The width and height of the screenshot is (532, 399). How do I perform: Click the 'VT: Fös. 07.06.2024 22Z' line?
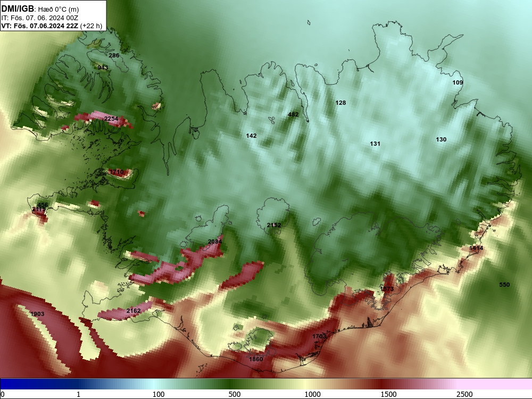[x=40, y=26]
